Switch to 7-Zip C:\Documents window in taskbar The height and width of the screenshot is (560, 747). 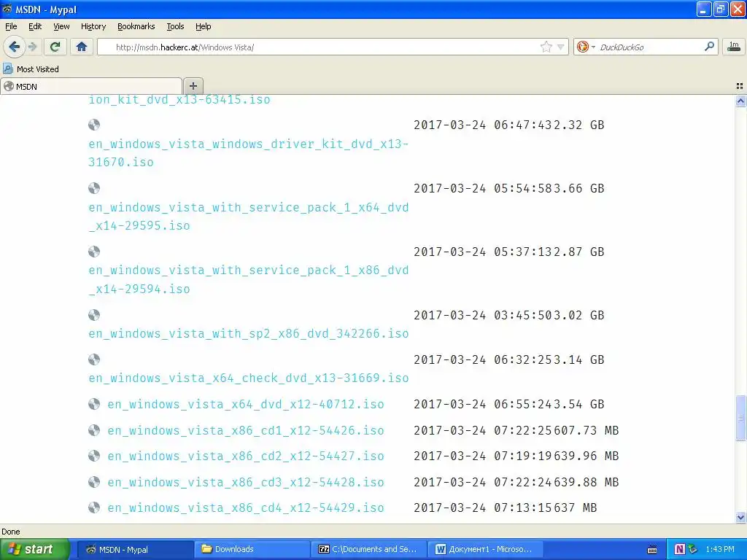pos(368,549)
